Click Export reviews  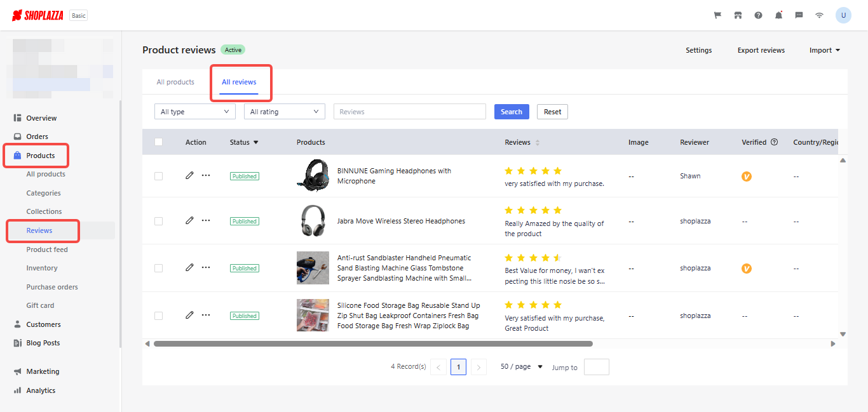click(x=761, y=50)
